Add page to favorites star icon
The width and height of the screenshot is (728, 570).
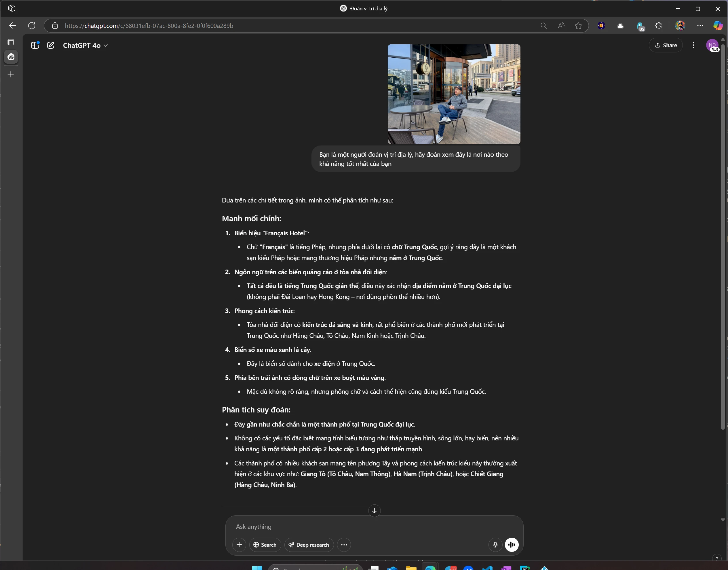[578, 26]
